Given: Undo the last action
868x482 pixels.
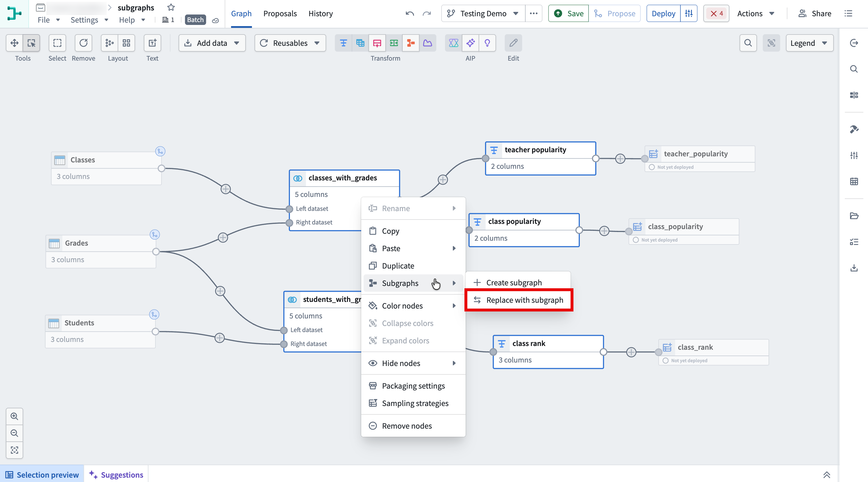Looking at the screenshot, I should pyautogui.click(x=410, y=13).
